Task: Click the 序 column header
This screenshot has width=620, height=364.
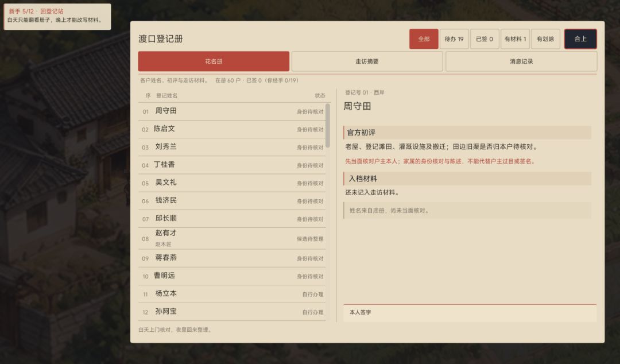Action: point(148,96)
